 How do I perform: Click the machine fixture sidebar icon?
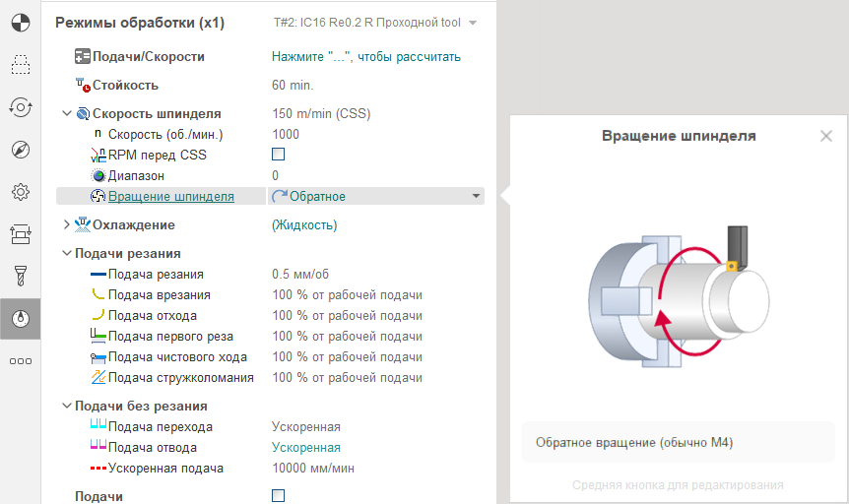20,233
